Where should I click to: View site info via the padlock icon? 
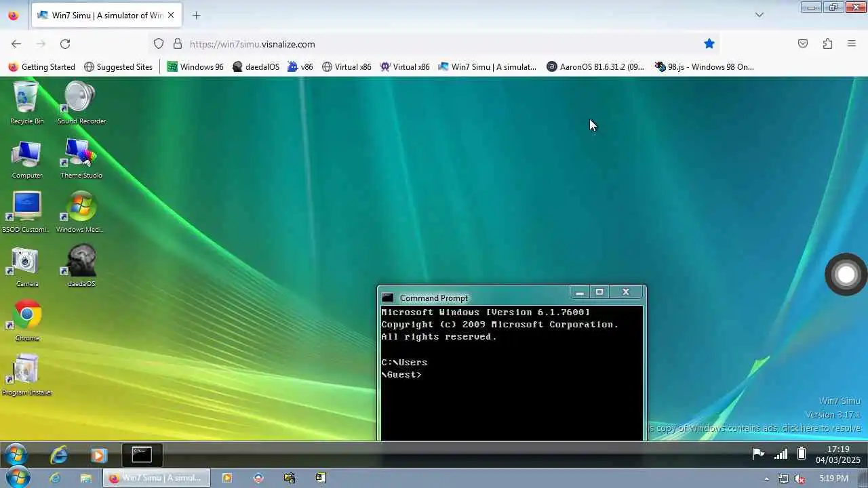pos(178,43)
